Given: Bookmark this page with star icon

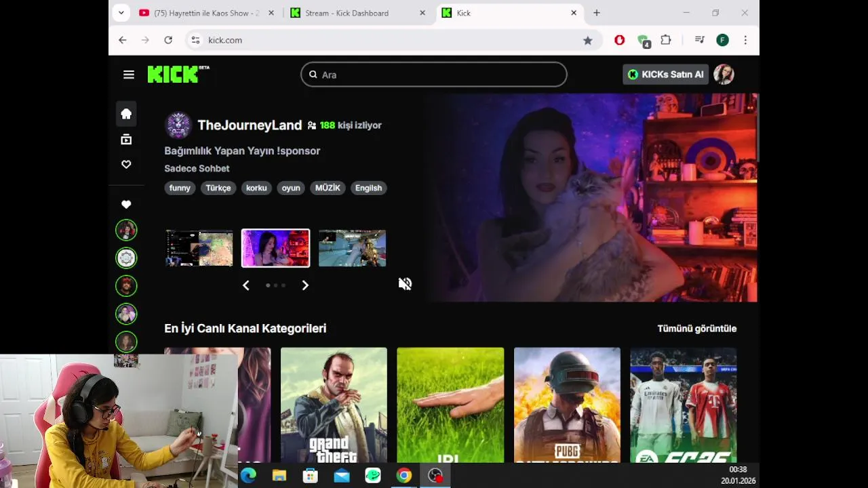Looking at the screenshot, I should click(587, 40).
